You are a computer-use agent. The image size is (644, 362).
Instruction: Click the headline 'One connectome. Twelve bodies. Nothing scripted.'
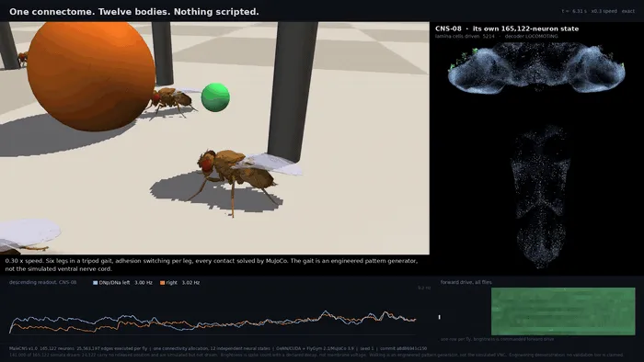click(x=134, y=11)
